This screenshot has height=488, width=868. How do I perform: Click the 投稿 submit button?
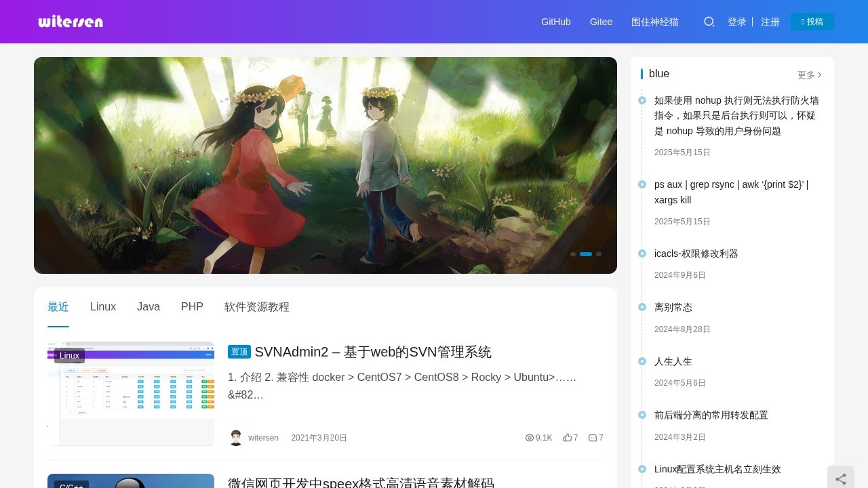point(812,21)
